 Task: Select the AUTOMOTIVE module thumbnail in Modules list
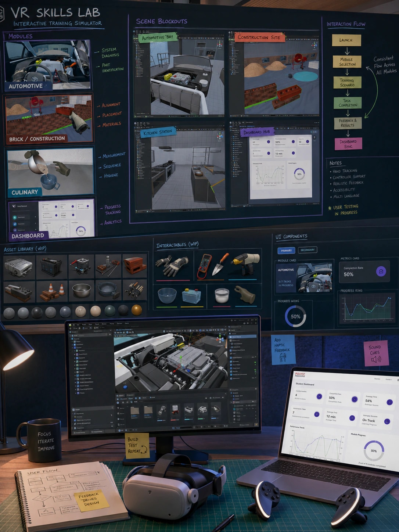click(47, 65)
